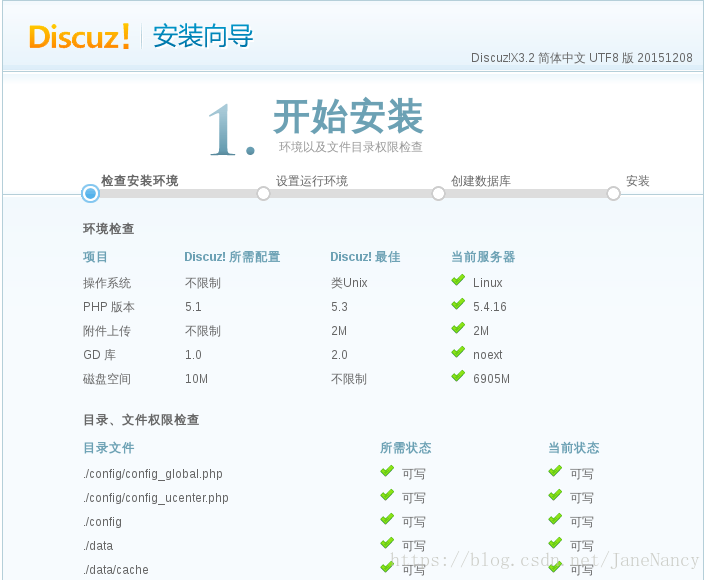Click the 类Unix best-config value
This screenshot has width=711, height=580.
pyautogui.click(x=349, y=283)
